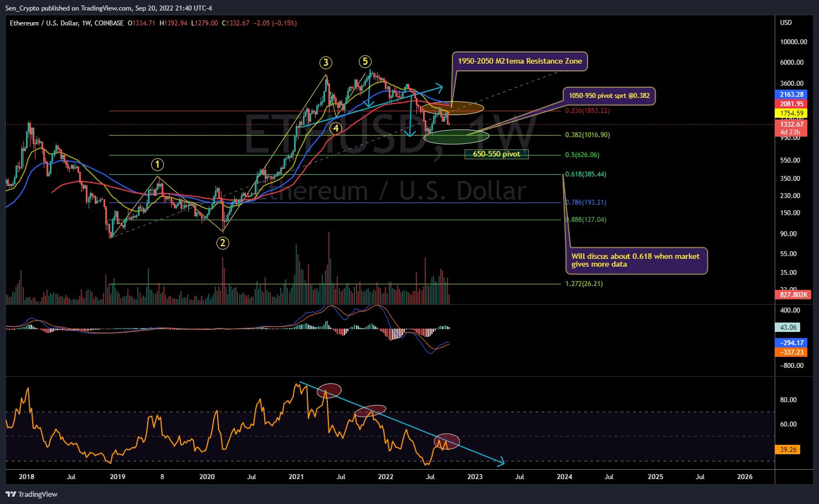Click the 2019 label on time axis
This screenshot has height=504, width=819.
[117, 477]
